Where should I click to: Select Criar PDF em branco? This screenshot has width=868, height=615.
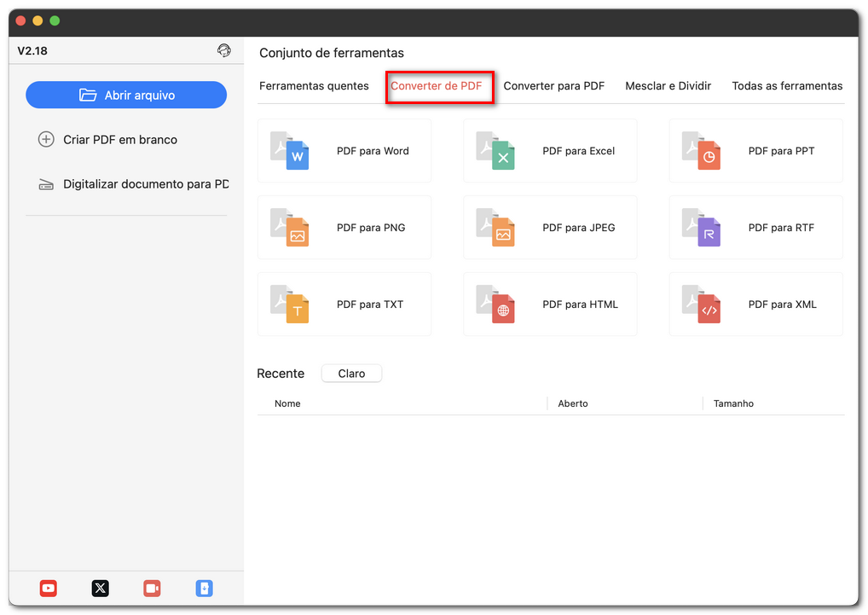pos(119,139)
